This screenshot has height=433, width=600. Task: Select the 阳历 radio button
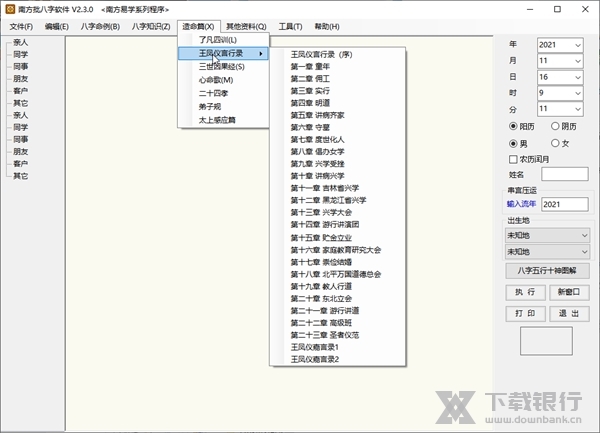click(x=513, y=126)
